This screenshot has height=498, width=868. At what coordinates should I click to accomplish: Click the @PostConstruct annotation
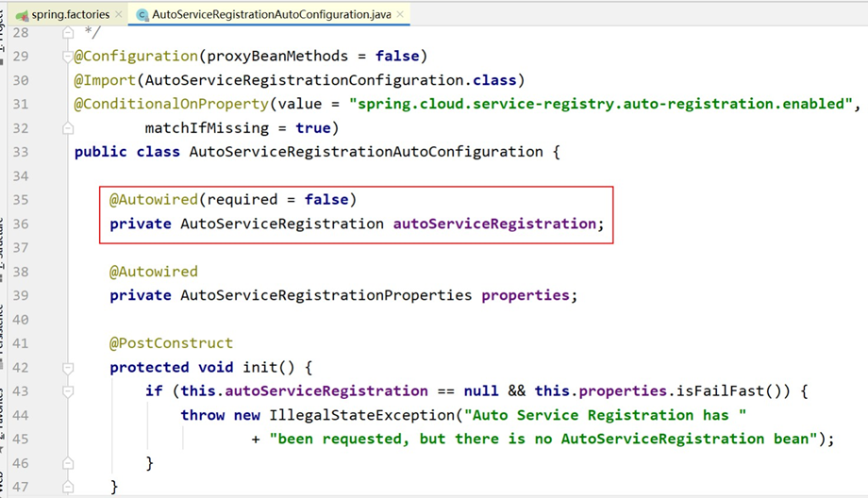pyautogui.click(x=171, y=343)
